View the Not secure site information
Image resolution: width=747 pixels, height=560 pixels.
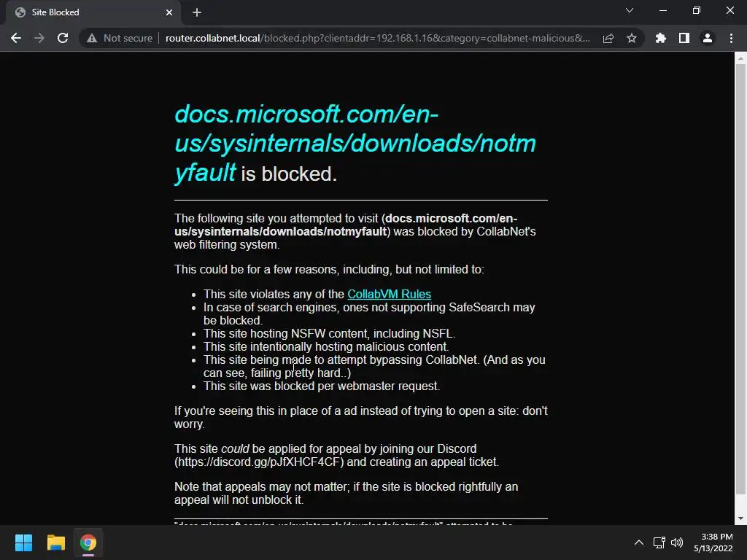(x=120, y=38)
